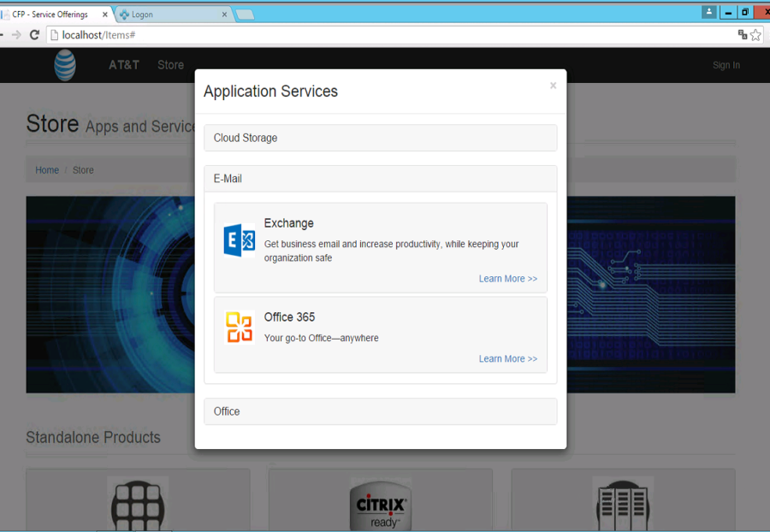This screenshot has width=770, height=532.
Task: Restore down the browser window
Action: 745,12
